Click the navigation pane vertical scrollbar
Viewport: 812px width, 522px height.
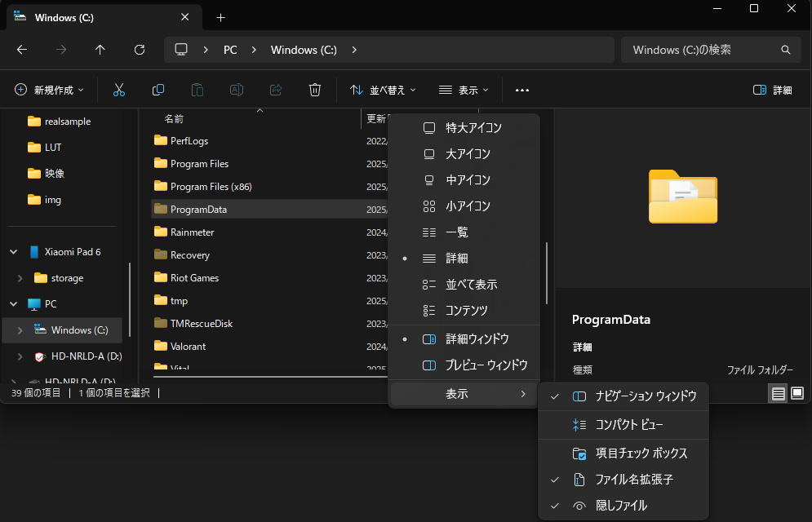click(x=130, y=299)
